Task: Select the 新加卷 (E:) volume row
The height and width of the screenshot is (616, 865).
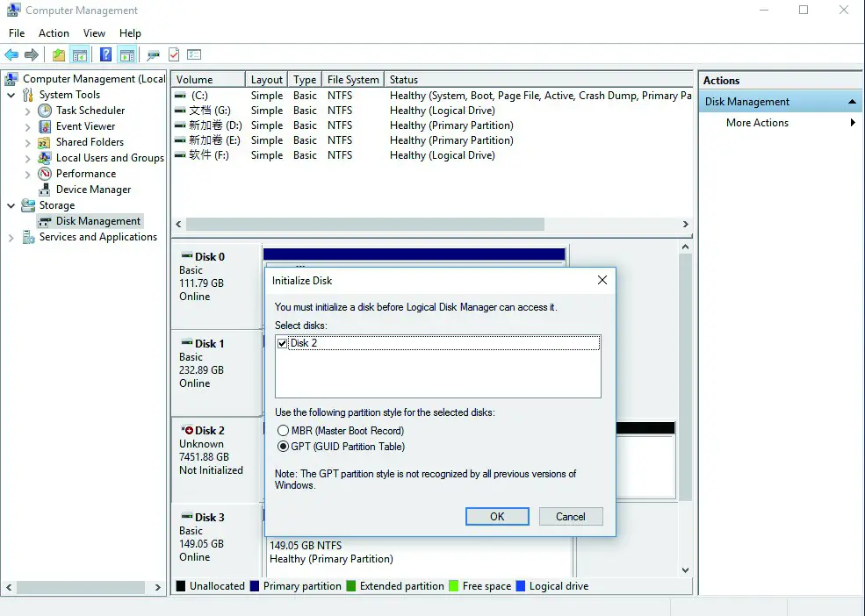Action: tap(431, 140)
